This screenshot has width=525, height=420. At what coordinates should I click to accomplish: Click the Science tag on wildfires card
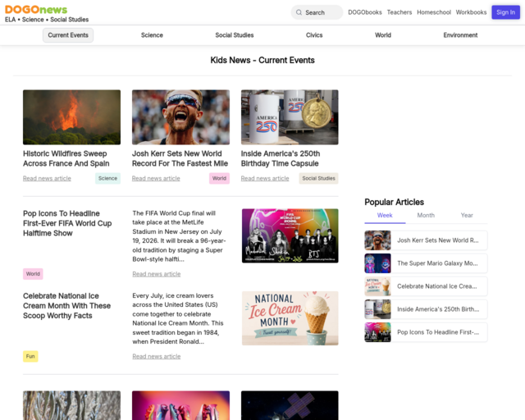[x=107, y=179]
